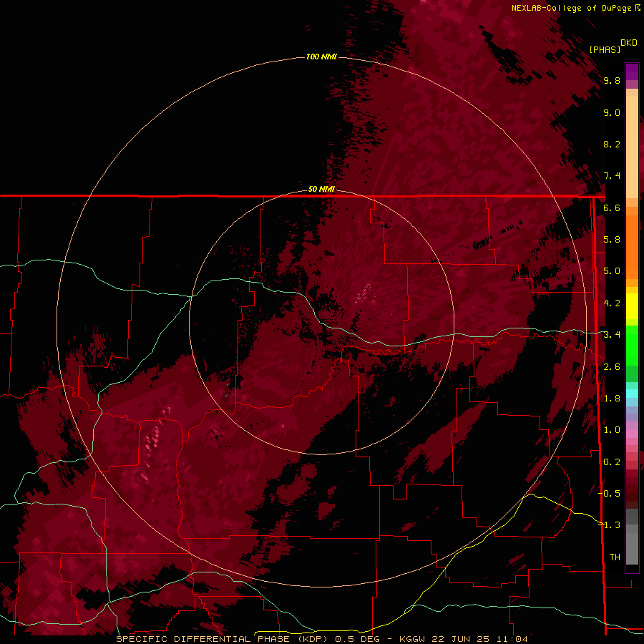
Task: Click the NEXLAB-College of DuPage credit text
Action: (571, 8)
